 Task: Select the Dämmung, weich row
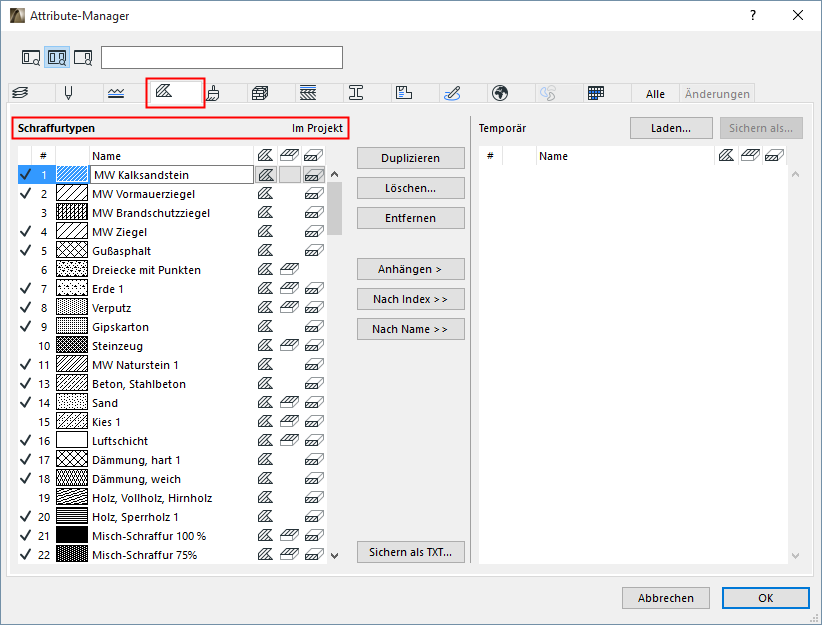(172, 479)
